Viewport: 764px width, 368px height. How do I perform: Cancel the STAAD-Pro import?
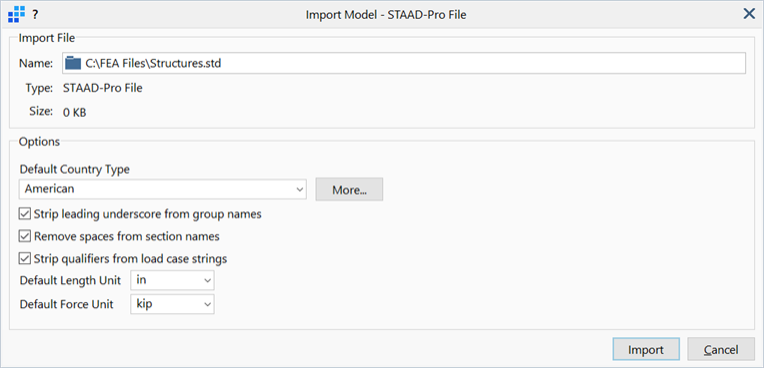click(721, 350)
